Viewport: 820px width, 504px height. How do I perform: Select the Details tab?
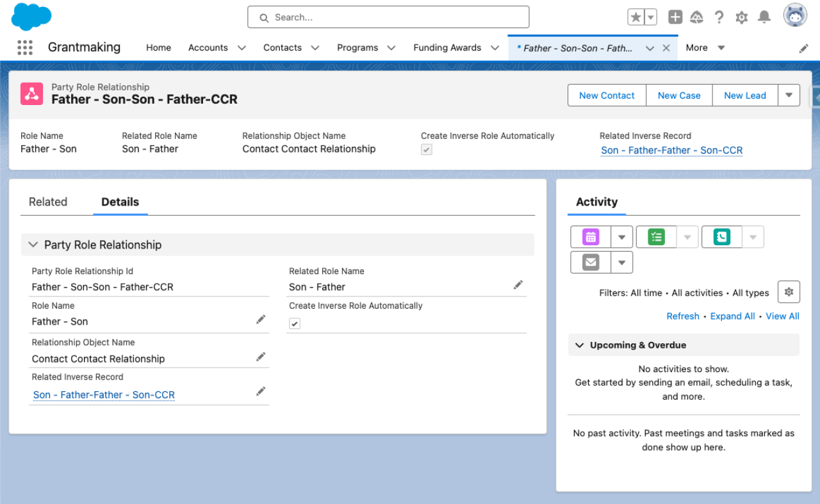120,202
